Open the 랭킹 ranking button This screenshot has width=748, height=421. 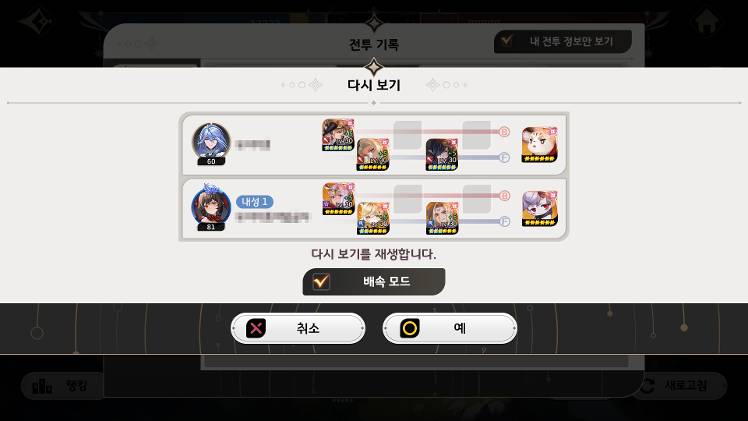61,385
